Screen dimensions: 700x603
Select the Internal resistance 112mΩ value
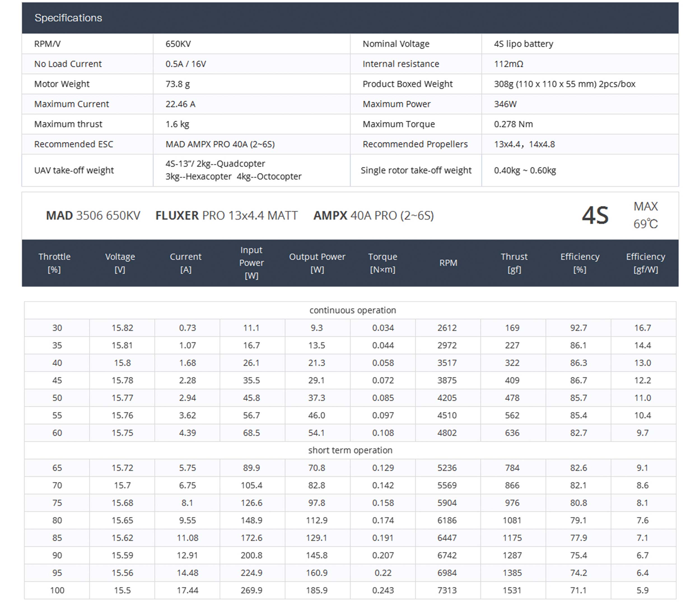508,64
